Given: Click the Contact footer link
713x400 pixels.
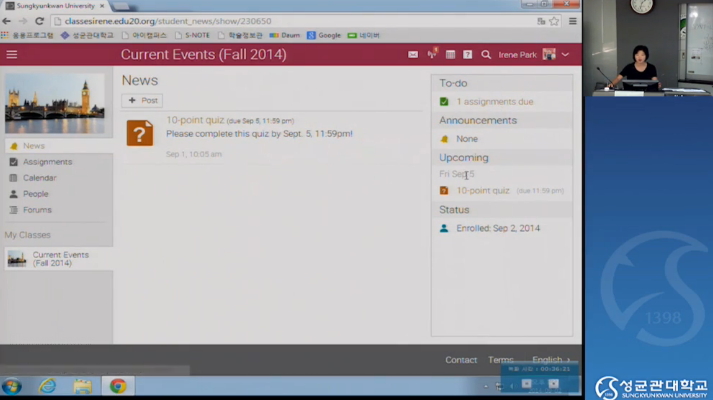Looking at the screenshot, I should (461, 360).
